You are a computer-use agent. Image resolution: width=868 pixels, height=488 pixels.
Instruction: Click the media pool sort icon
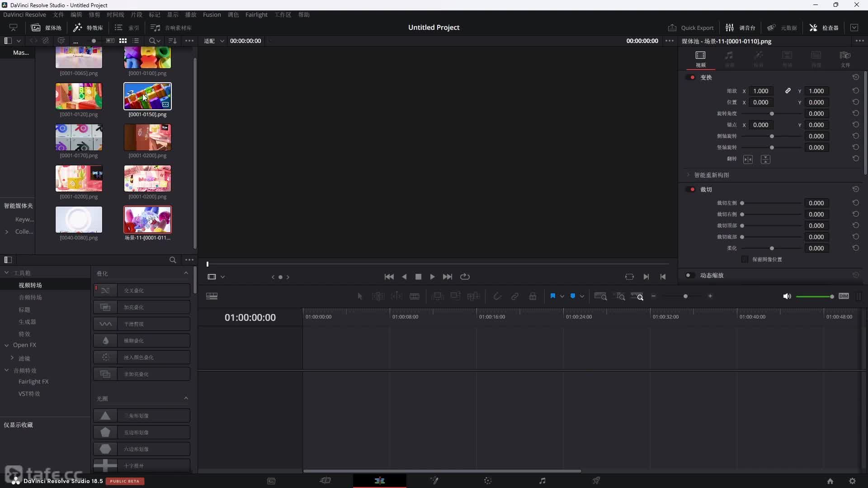pos(172,41)
